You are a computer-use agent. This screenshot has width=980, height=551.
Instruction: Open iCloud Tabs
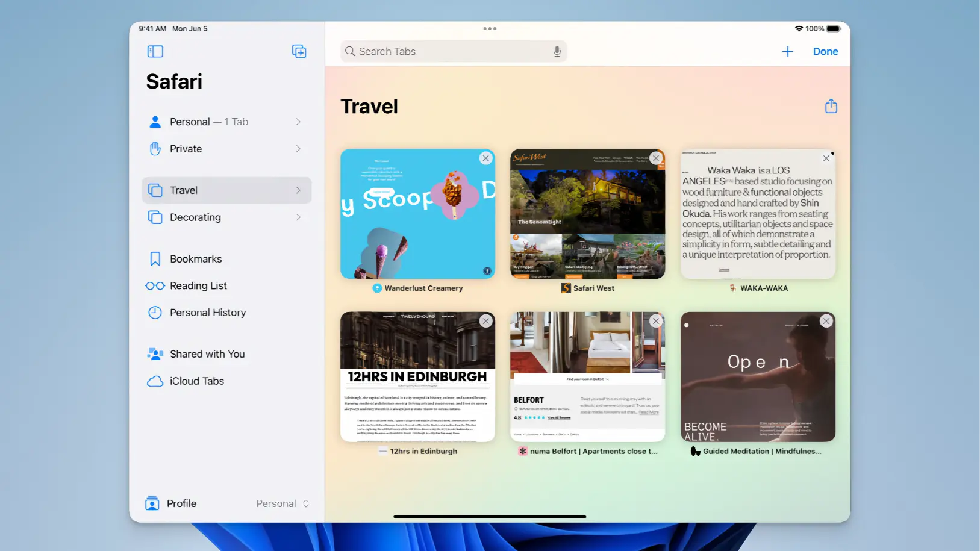click(x=196, y=381)
